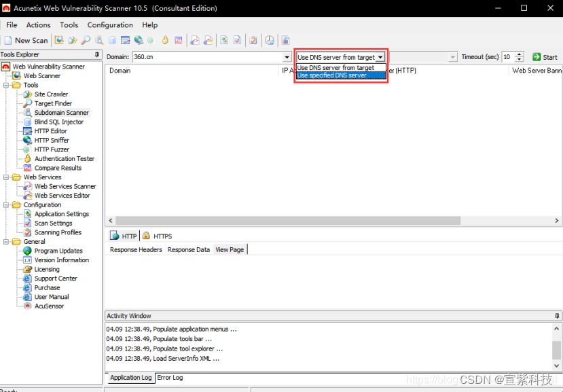The width and height of the screenshot is (563, 392).
Task: Switch to the Error Log tab
Action: click(170, 378)
